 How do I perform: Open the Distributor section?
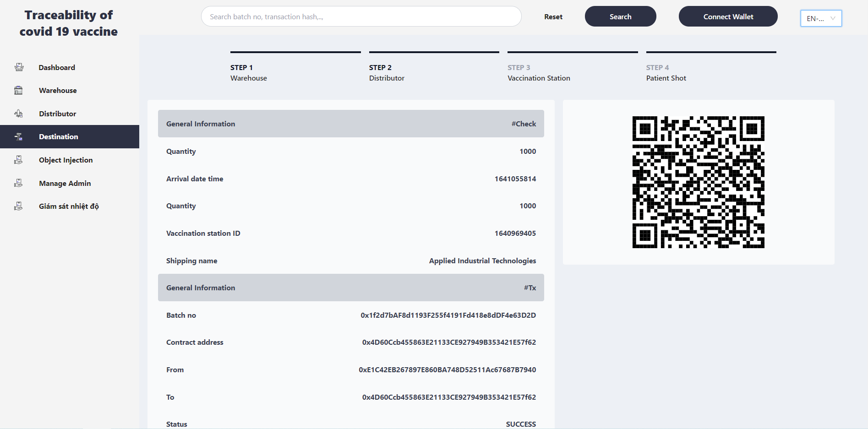(70, 114)
